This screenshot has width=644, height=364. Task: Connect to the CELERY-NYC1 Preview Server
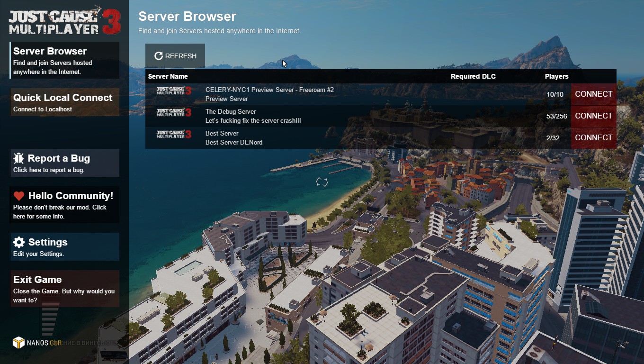(594, 94)
